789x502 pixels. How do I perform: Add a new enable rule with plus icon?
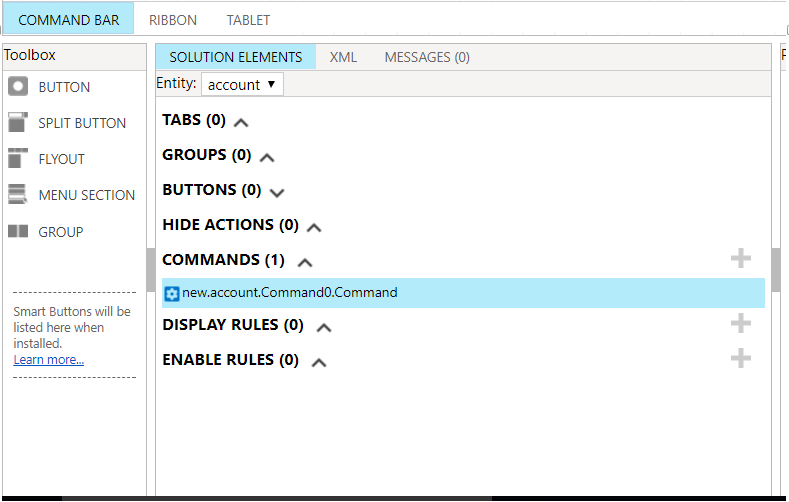pyautogui.click(x=740, y=358)
